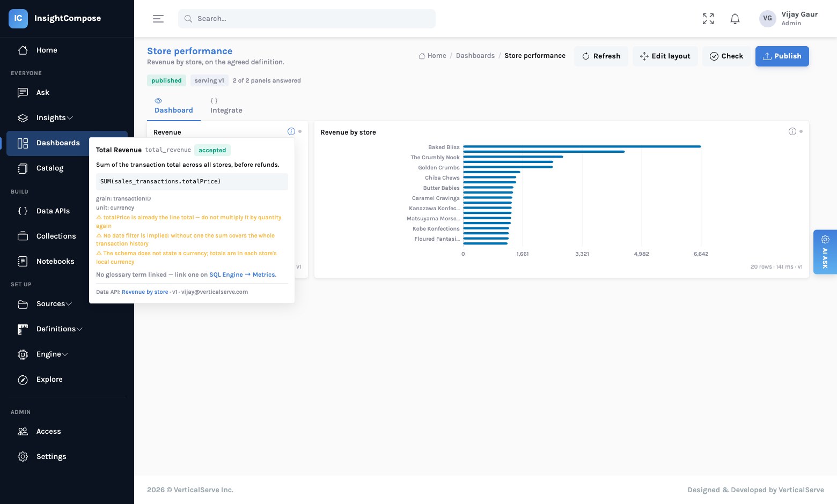The width and height of the screenshot is (837, 504).
Task: Click the Notebooks icon in sidebar
Action: 23,261
